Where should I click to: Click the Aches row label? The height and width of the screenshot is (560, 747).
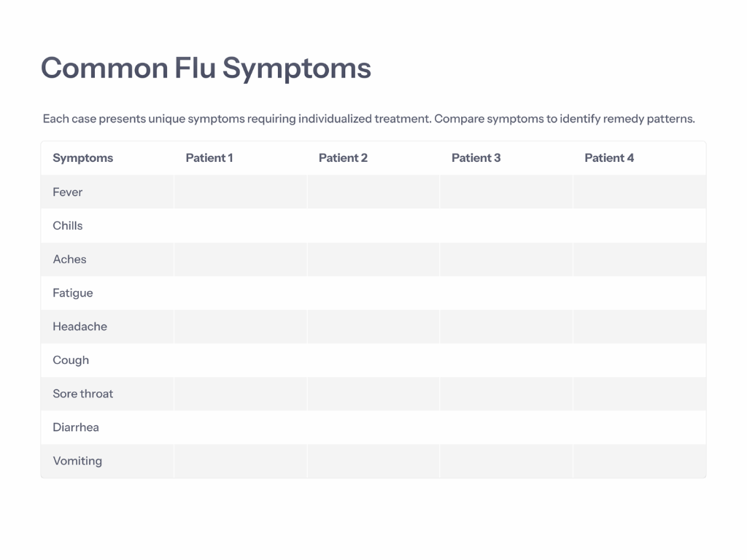69,259
